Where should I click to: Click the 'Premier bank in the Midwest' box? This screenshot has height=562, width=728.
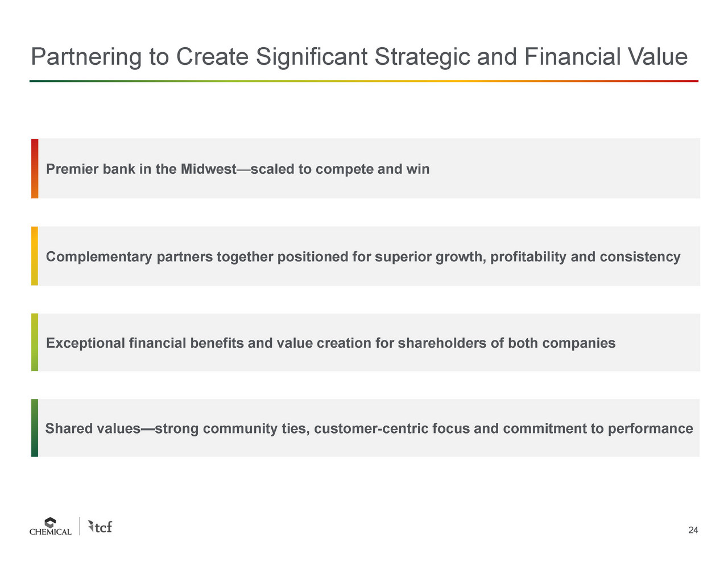click(x=366, y=169)
